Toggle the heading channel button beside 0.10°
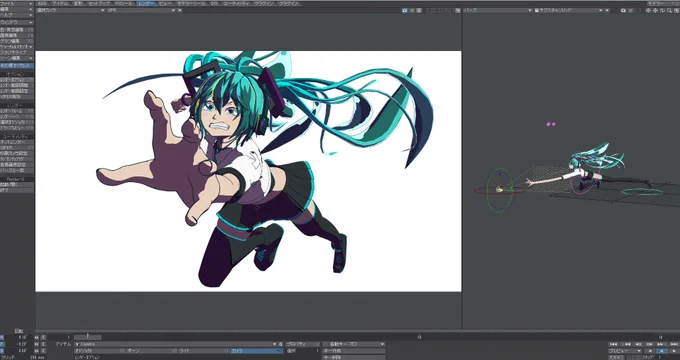Screen dimensions: 680x360 [2, 337]
